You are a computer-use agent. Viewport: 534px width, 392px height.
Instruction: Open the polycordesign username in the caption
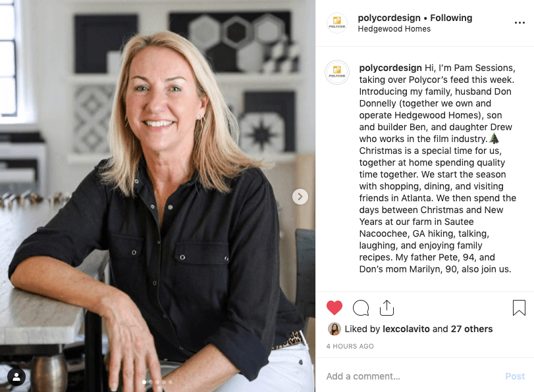pos(390,68)
